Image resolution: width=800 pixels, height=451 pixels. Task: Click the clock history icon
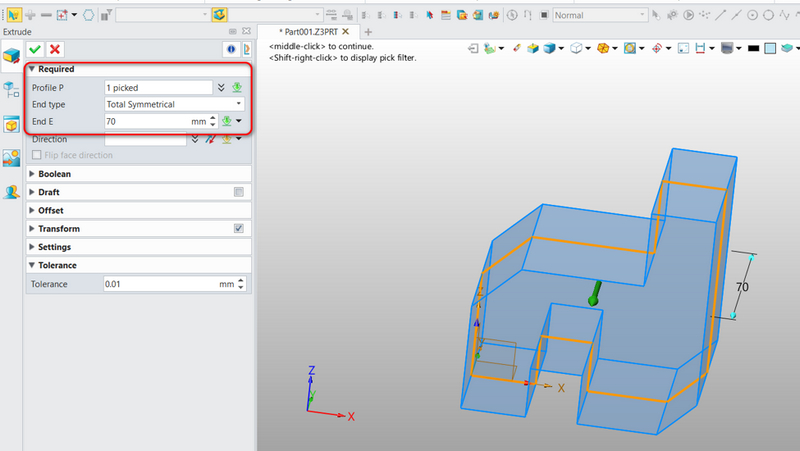tap(512, 15)
